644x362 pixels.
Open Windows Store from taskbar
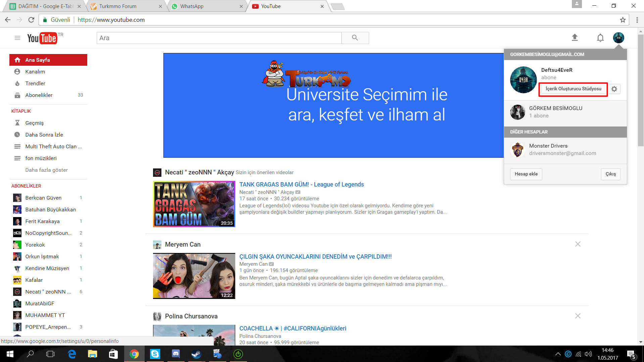tap(113, 354)
